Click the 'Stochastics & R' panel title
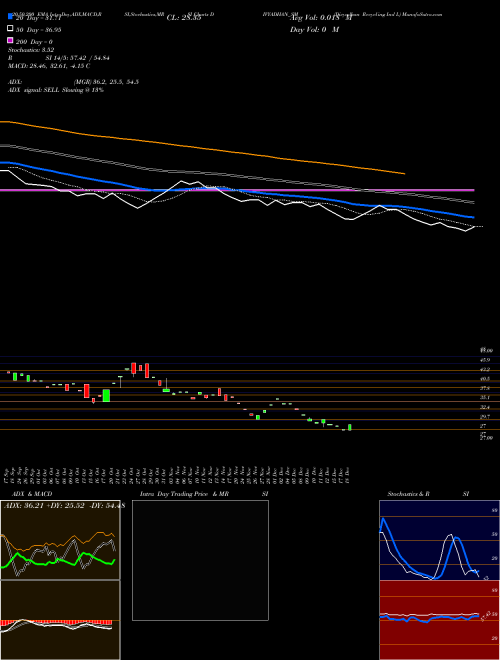Screen dimensions: 500x660 [408, 494]
